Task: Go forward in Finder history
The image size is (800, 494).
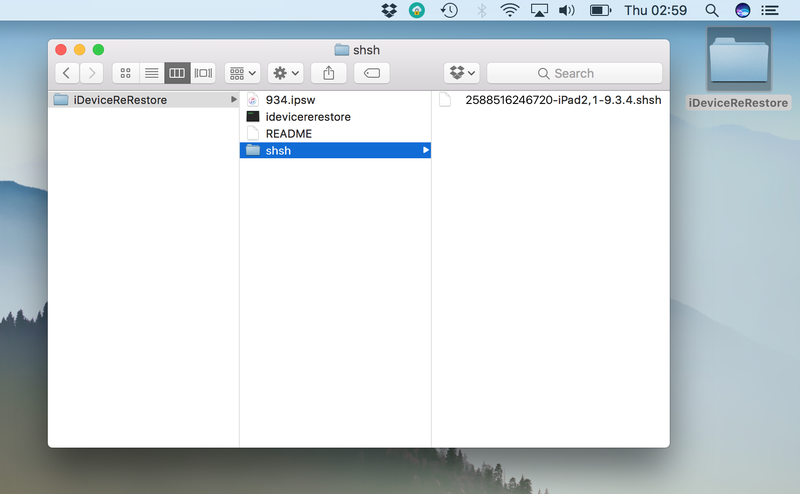Action: [x=91, y=73]
